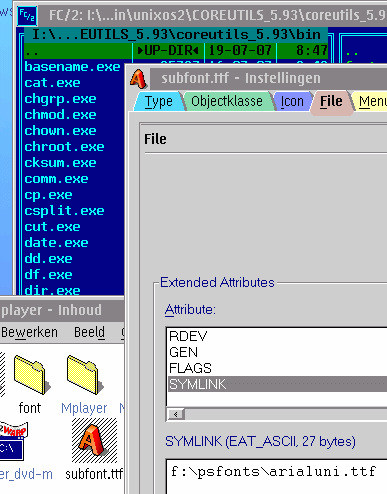
Task: Click the font folder name label
Action: click(30, 408)
